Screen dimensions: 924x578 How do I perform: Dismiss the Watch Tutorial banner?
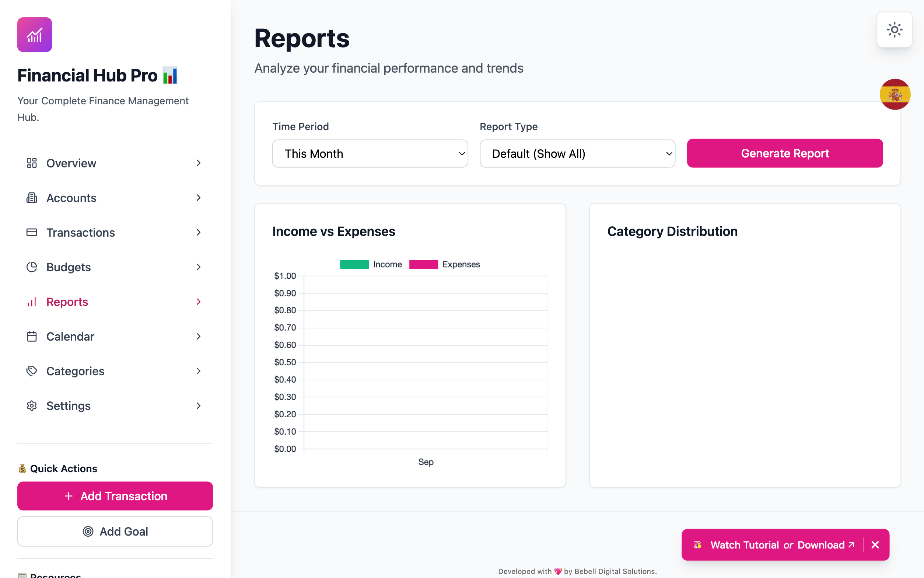coord(875,545)
